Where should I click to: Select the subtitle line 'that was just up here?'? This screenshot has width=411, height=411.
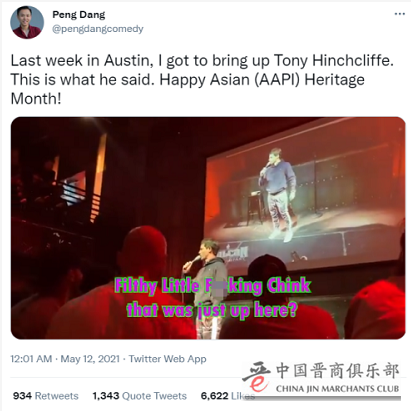212,310
